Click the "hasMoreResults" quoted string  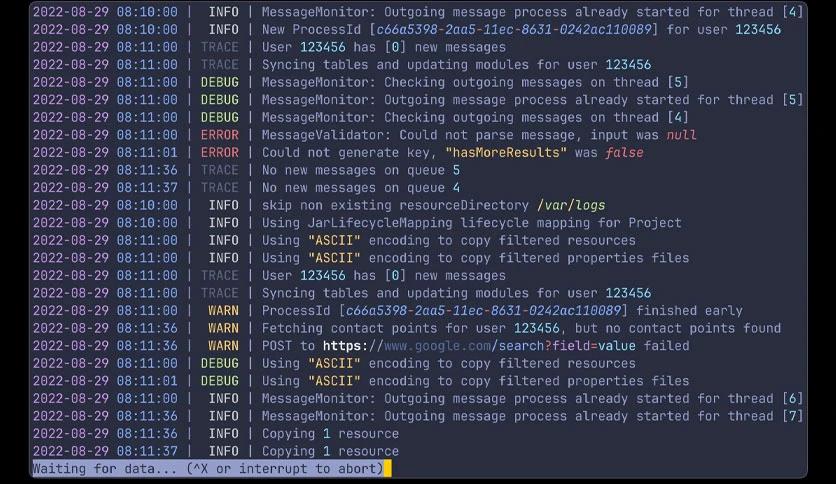click(x=506, y=152)
